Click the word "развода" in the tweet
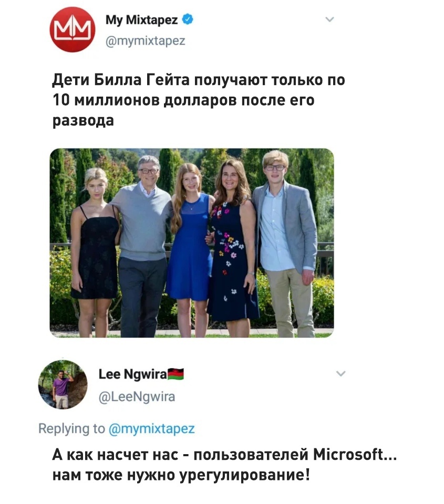The height and width of the screenshot is (504, 444). (x=82, y=120)
